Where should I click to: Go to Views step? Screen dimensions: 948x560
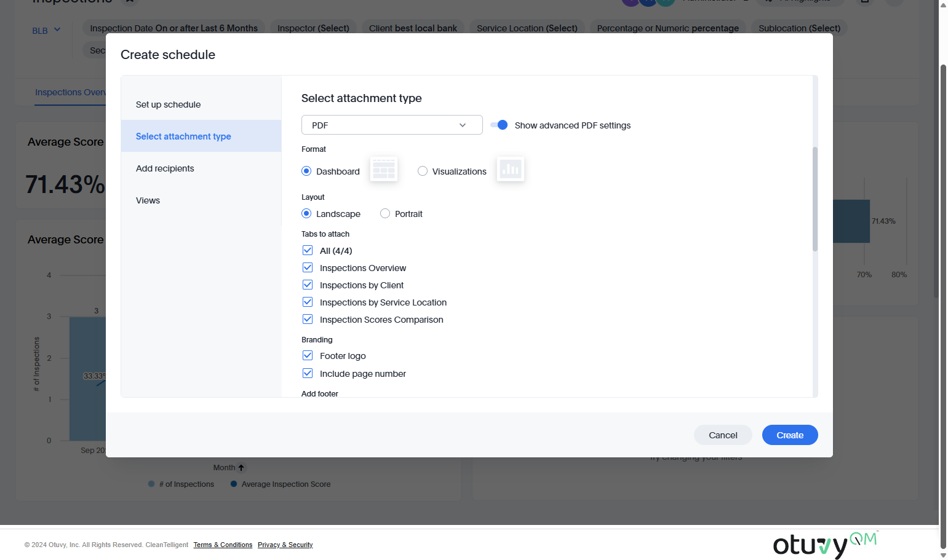201,200
